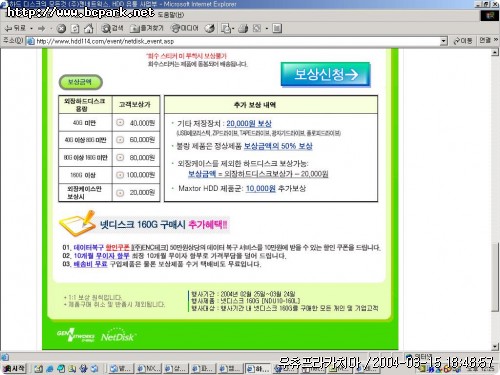Select the 80,000원 radio option

click(x=120, y=157)
